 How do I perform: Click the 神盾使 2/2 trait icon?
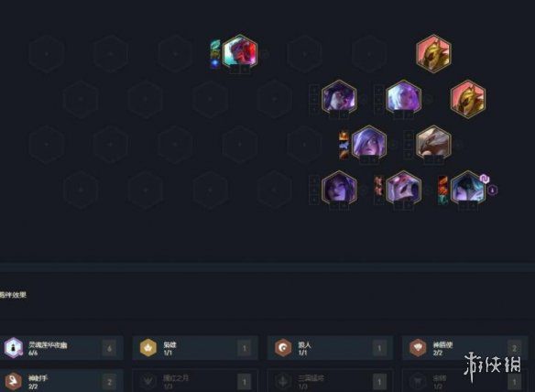click(x=418, y=348)
